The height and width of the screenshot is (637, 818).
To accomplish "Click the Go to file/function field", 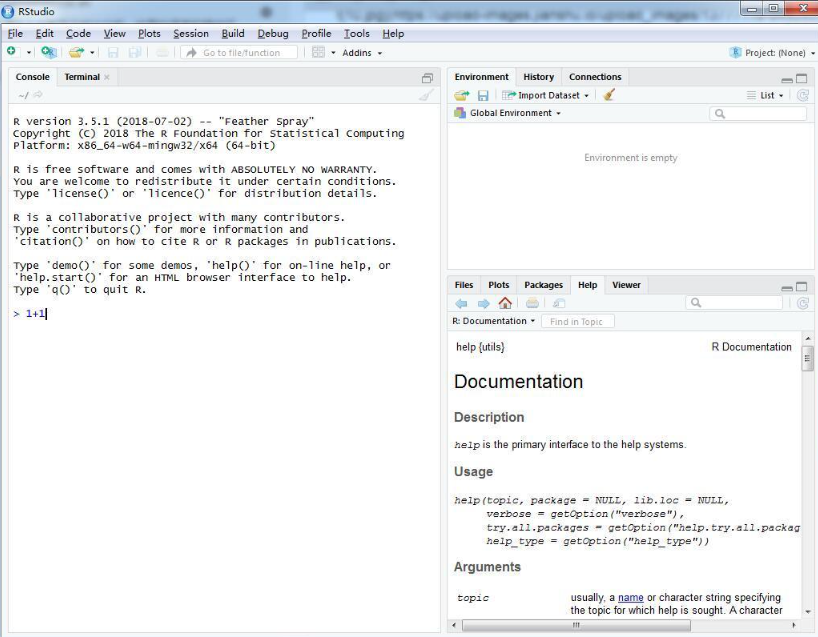I will [x=239, y=53].
